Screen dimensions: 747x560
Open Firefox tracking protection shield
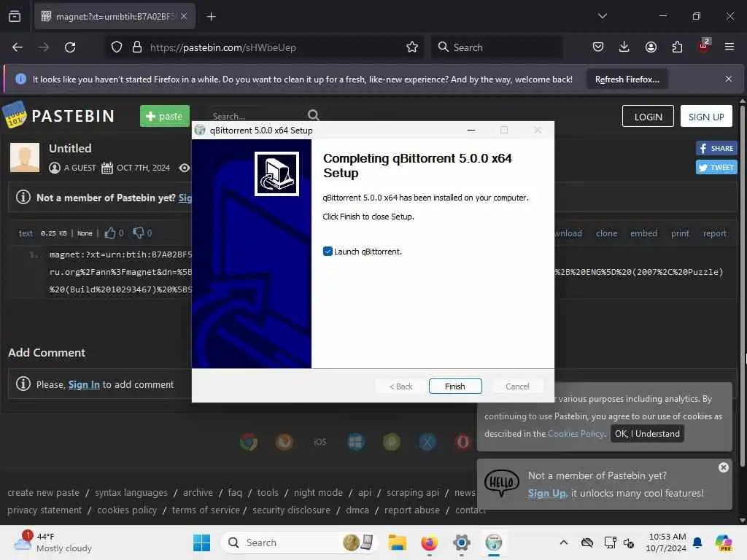(117, 47)
